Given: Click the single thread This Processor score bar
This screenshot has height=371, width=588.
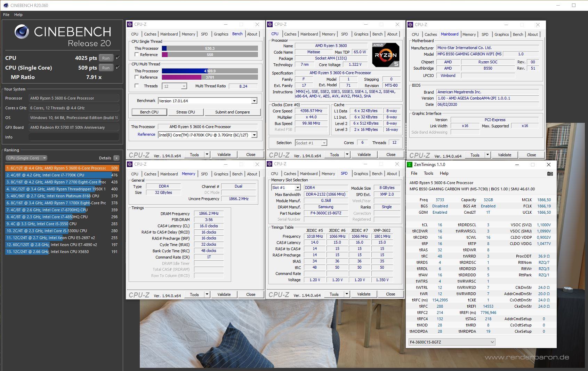Looking at the screenshot, I should click(210, 48).
